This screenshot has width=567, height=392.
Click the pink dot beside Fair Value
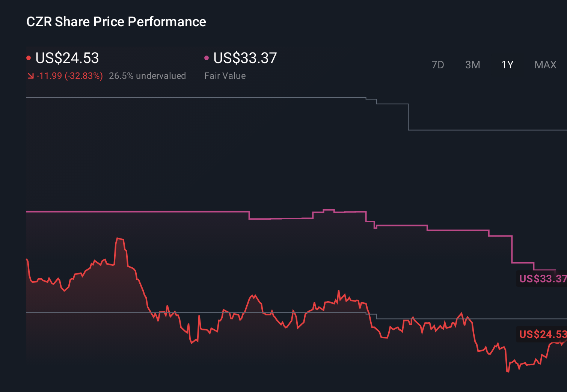(x=206, y=57)
